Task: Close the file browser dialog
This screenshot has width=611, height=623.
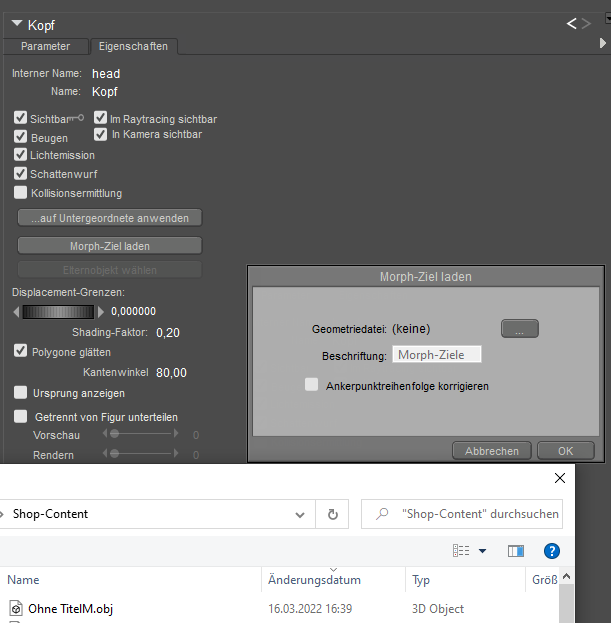Action: point(560,478)
